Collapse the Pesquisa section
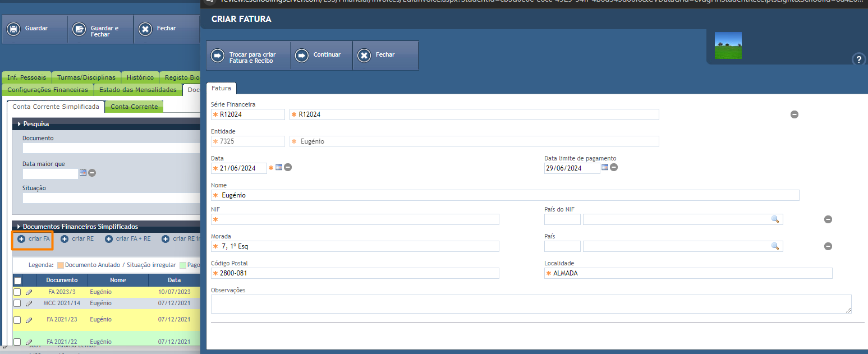 [x=19, y=124]
